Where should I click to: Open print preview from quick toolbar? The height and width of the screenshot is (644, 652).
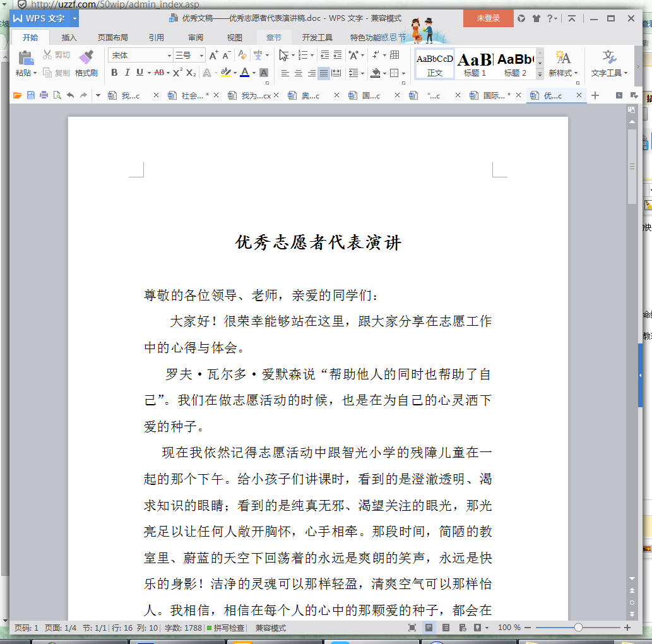tap(57, 95)
